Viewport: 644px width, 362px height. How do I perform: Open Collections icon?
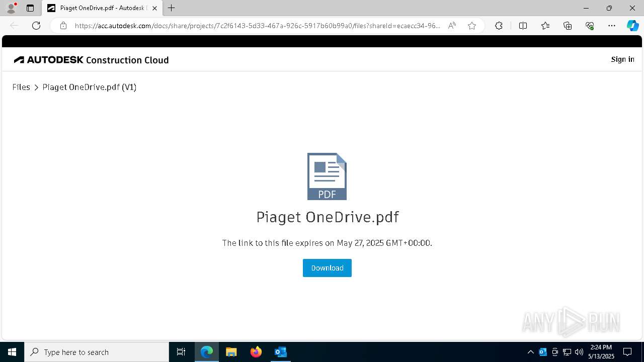(568, 26)
